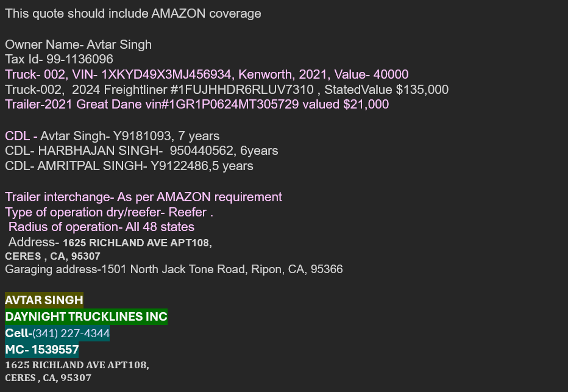Click the Garaging address in Ripon, CA
The width and height of the screenshot is (568, 392).
174,269
